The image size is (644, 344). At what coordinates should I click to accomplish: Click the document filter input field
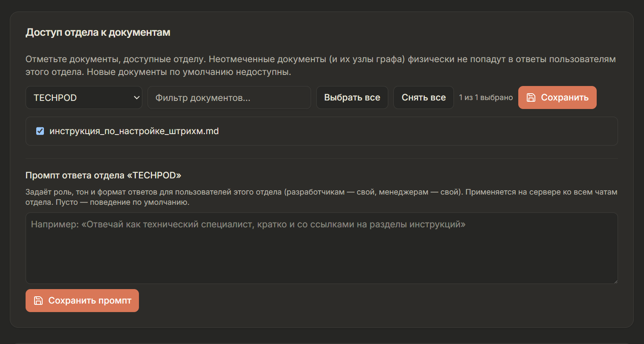pos(229,97)
